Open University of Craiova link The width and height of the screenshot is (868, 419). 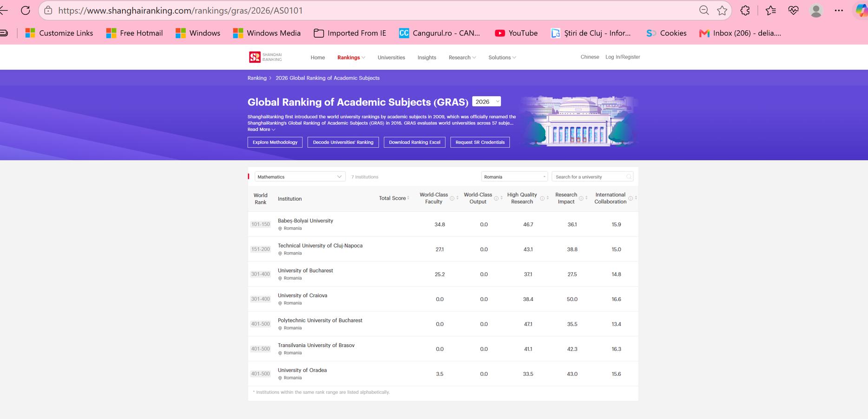point(302,295)
